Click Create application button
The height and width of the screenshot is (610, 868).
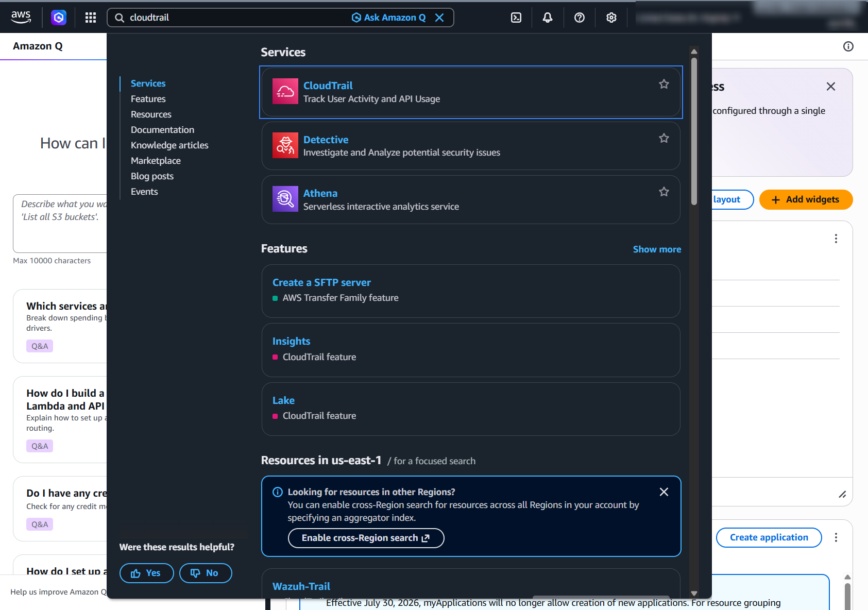[x=769, y=537]
